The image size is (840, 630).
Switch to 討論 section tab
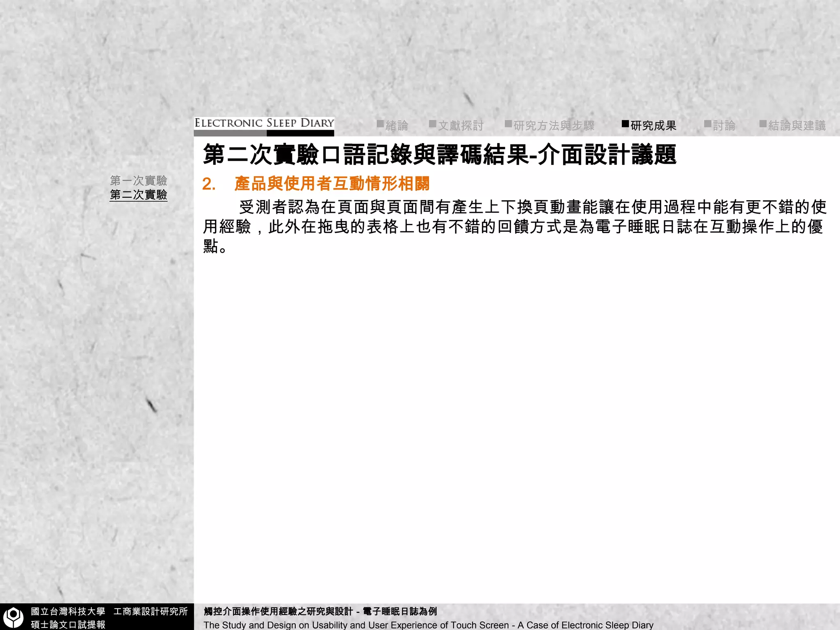tap(720, 126)
